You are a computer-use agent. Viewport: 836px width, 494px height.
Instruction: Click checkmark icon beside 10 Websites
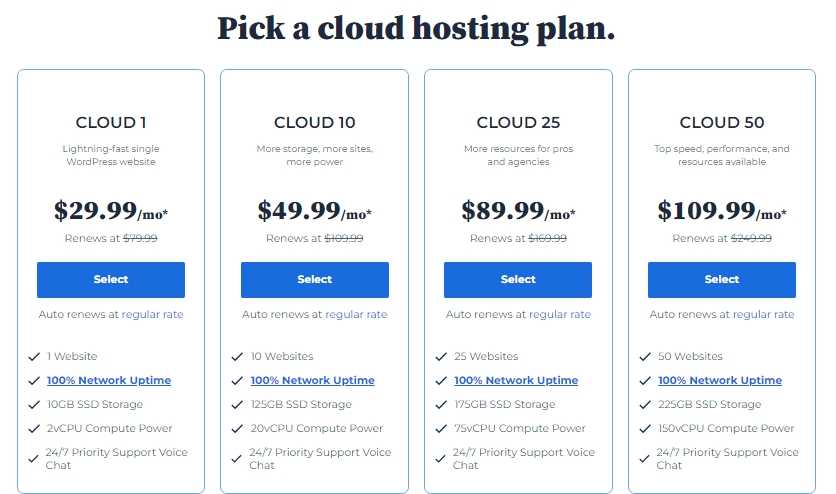(237, 357)
